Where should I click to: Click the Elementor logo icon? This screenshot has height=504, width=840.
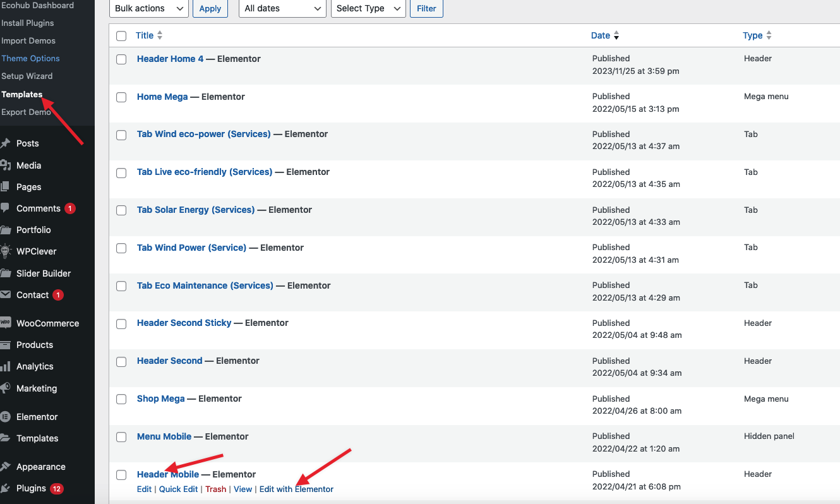click(6, 417)
